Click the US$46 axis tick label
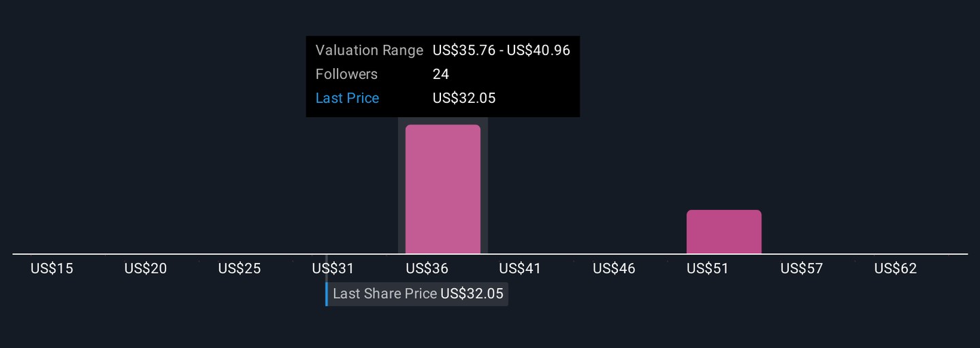This screenshot has height=348, width=980. coord(614,269)
